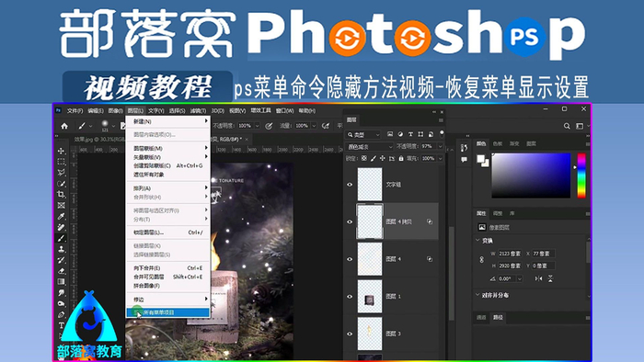Open layer opacity 97% dropdown
This screenshot has width=644, height=362.
pos(441,146)
